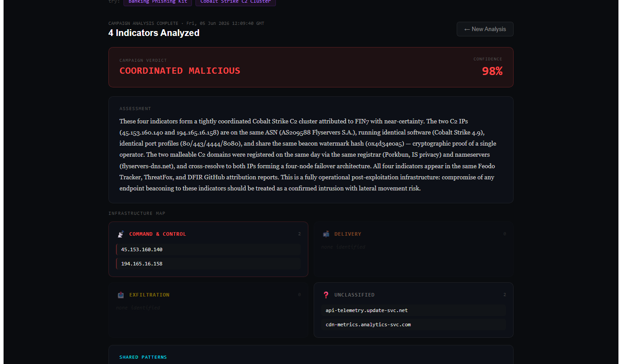Select cdn-metrics.analytics-svc.com domain entry
Image resolution: width=622 pixels, height=364 pixels.
tap(414, 324)
